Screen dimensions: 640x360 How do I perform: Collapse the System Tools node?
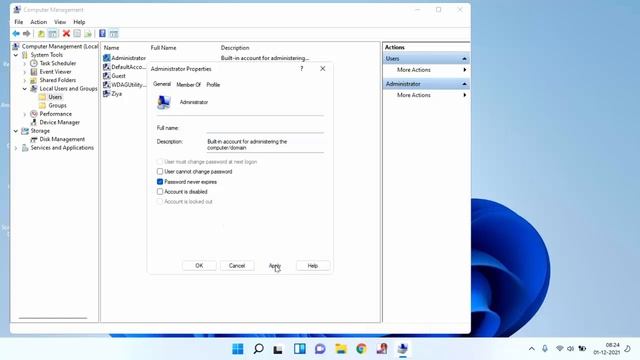pyautogui.click(x=16, y=55)
